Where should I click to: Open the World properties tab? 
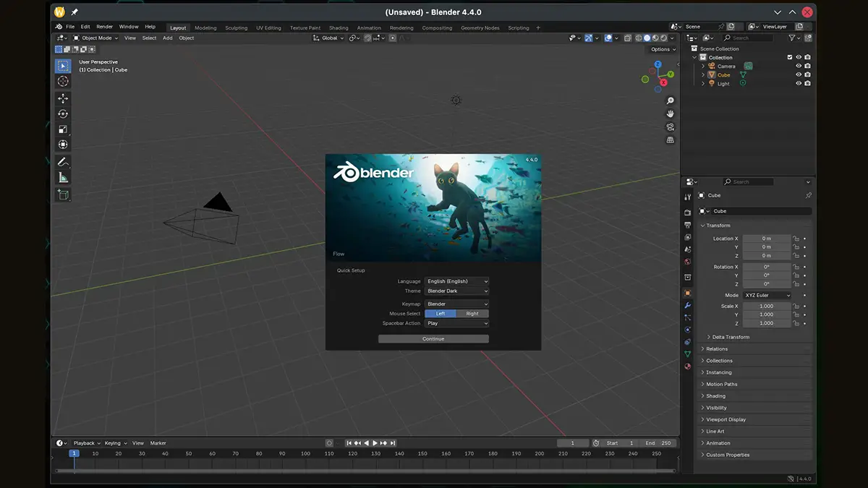point(687,262)
